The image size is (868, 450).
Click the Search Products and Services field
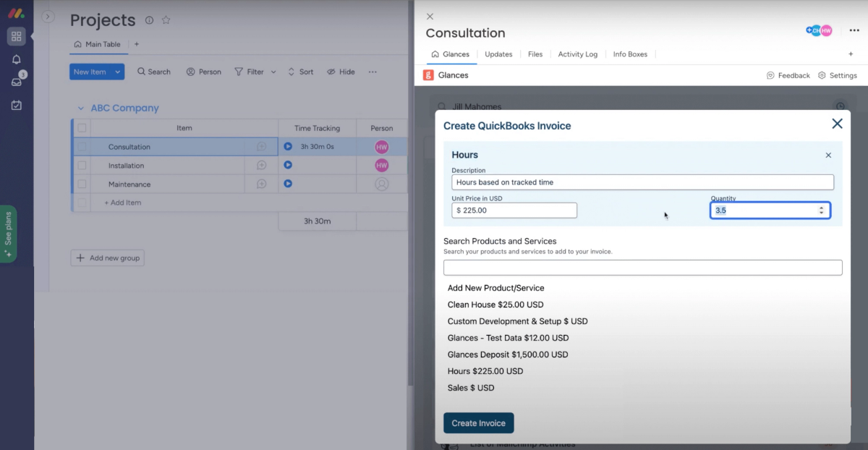[x=643, y=268]
